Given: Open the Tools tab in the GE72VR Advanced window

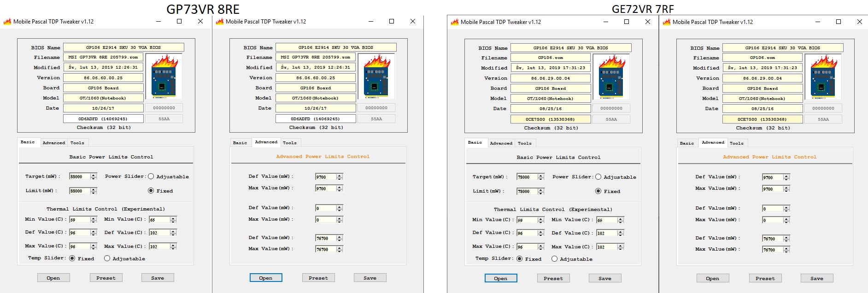Looking at the screenshot, I should tap(737, 143).
